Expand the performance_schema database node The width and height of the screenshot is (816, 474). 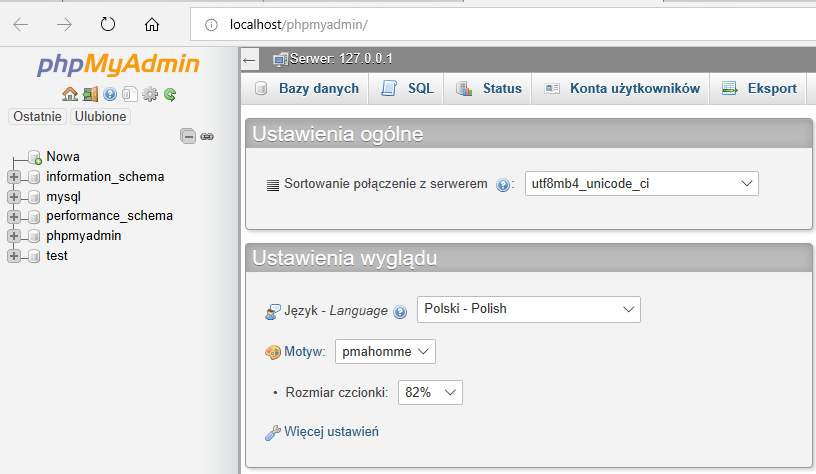point(14,216)
